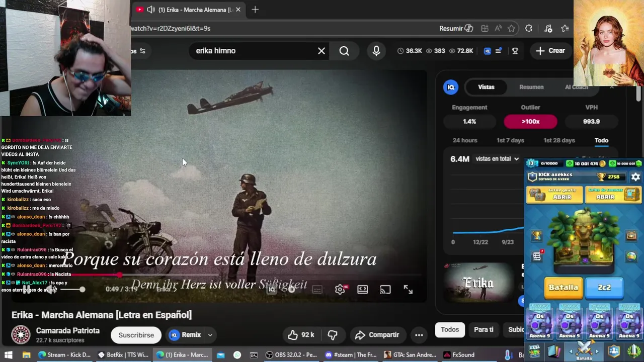The height and width of the screenshot is (362, 644).
Task: Toggle theater mode in the video player
Action: click(x=363, y=290)
